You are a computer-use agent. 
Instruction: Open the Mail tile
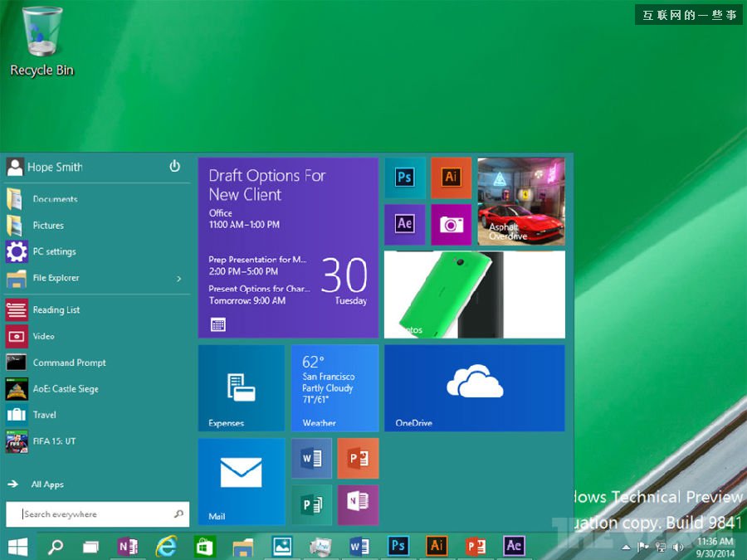(x=241, y=481)
